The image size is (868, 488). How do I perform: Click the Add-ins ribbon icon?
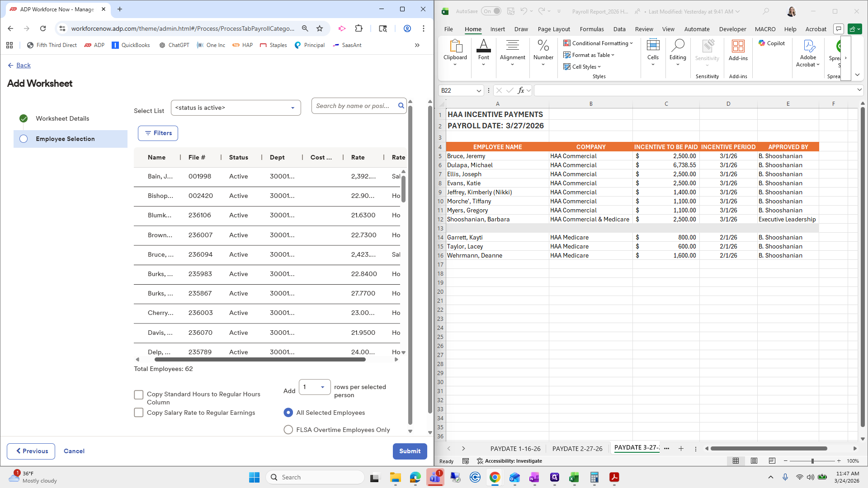coord(738,50)
